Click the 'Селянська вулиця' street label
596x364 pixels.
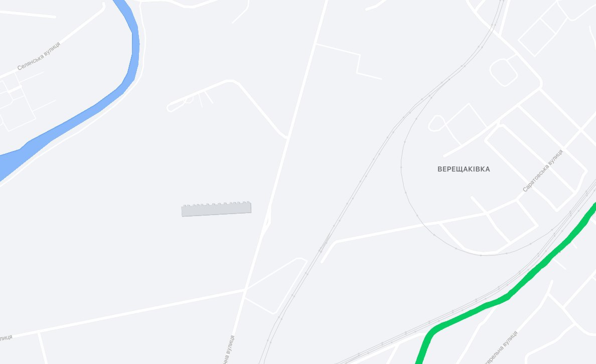(39, 56)
